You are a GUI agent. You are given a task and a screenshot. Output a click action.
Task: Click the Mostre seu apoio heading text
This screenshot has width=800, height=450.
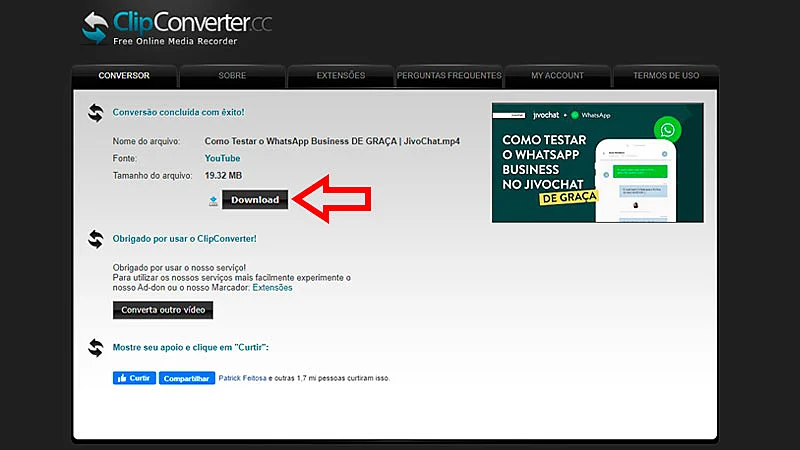tap(191, 347)
